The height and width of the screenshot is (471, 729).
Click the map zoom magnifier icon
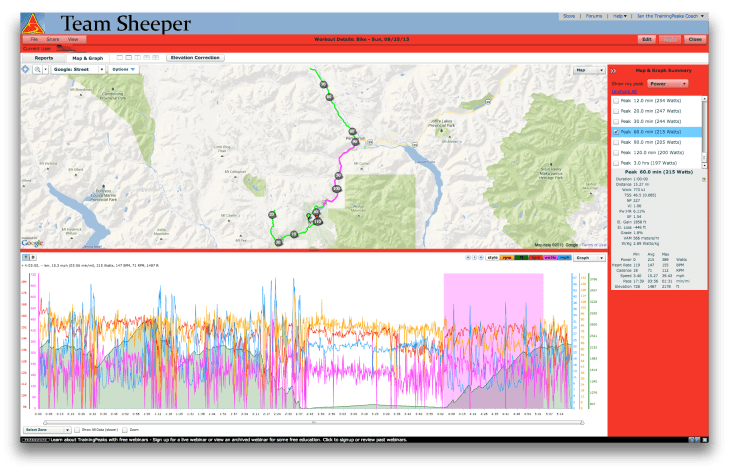tap(37, 69)
